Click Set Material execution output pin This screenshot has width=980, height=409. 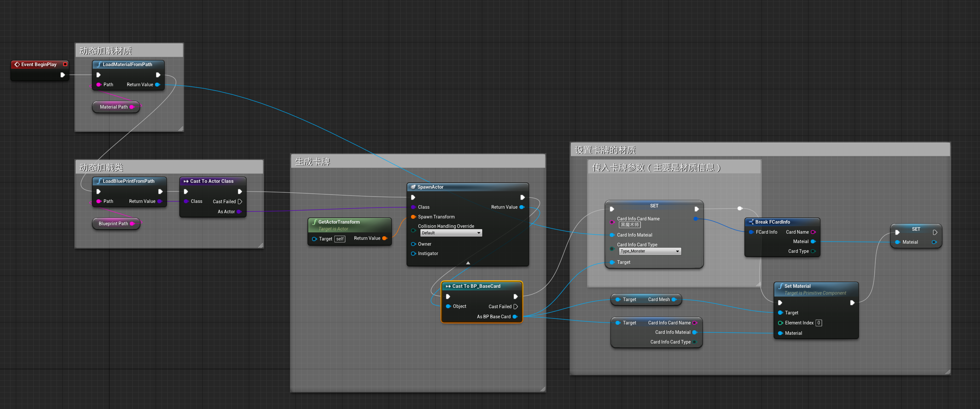852,303
